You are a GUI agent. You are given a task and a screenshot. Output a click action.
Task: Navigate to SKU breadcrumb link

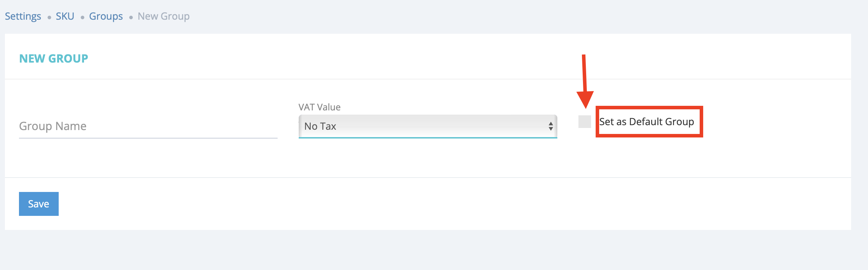(x=65, y=16)
